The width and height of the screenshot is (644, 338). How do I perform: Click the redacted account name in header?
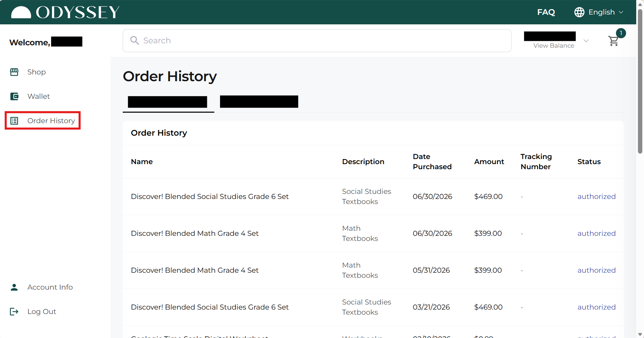(x=550, y=36)
